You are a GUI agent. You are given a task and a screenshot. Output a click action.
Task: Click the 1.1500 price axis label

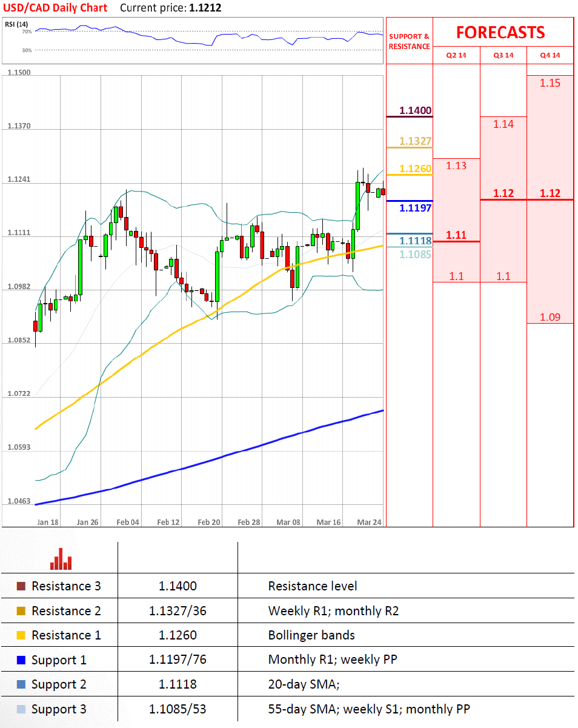pyautogui.click(x=19, y=73)
